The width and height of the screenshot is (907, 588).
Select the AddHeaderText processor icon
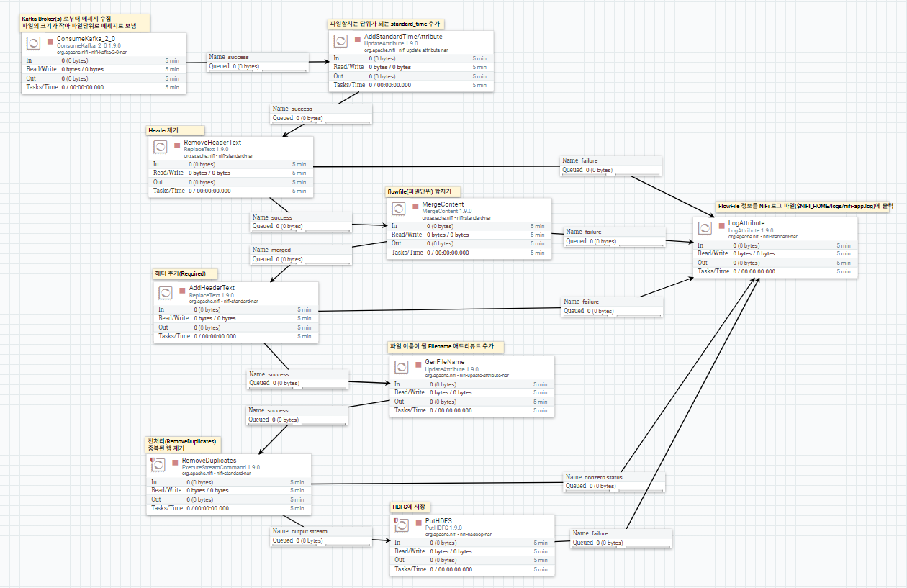(x=165, y=293)
